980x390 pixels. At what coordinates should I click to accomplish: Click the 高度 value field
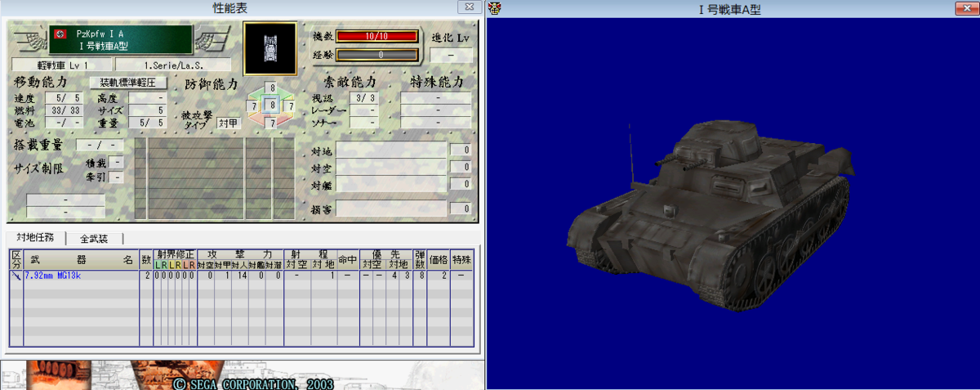pyautogui.click(x=148, y=99)
